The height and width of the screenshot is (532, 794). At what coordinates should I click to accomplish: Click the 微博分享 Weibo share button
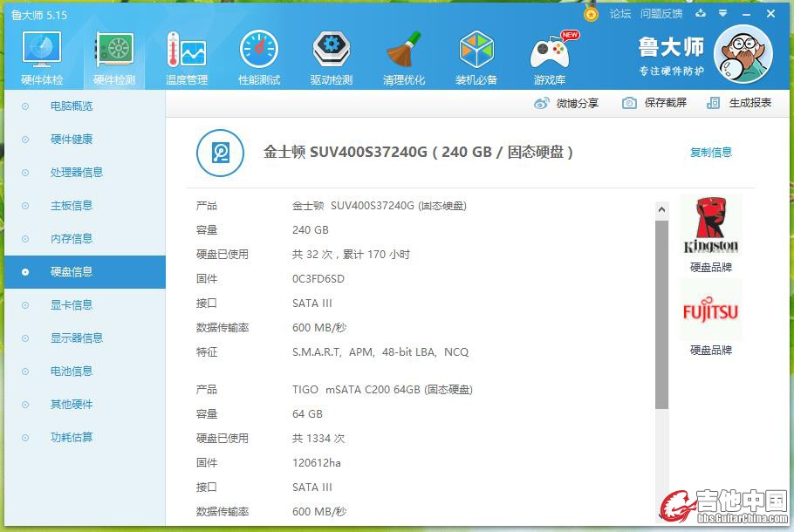(x=567, y=103)
